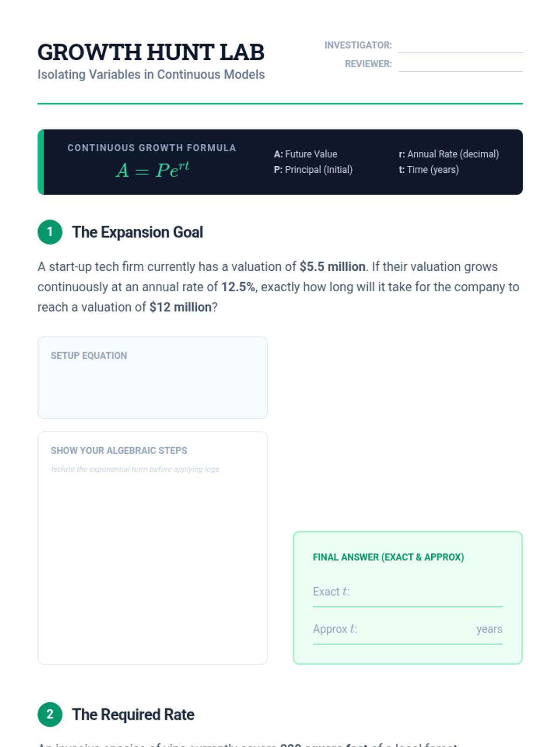The height and width of the screenshot is (747, 560).
Task: Click the P: Principal (Initial) definition
Action: click(x=313, y=169)
